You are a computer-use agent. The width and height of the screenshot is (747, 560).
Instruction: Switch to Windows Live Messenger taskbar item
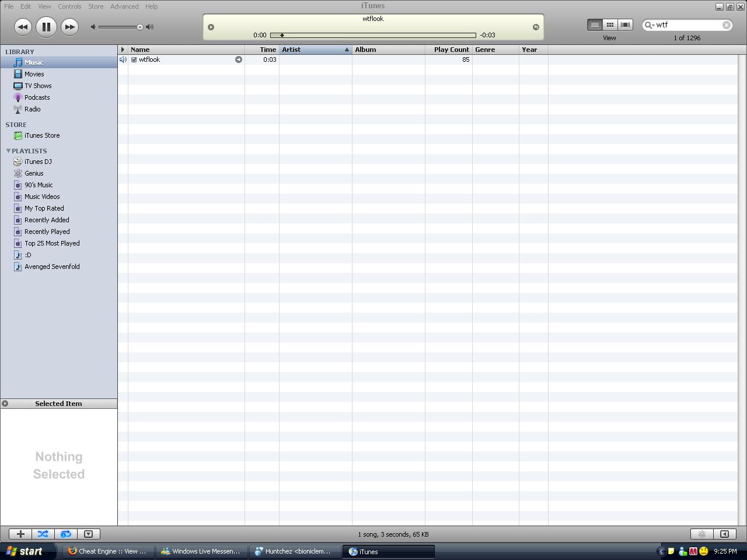201,551
